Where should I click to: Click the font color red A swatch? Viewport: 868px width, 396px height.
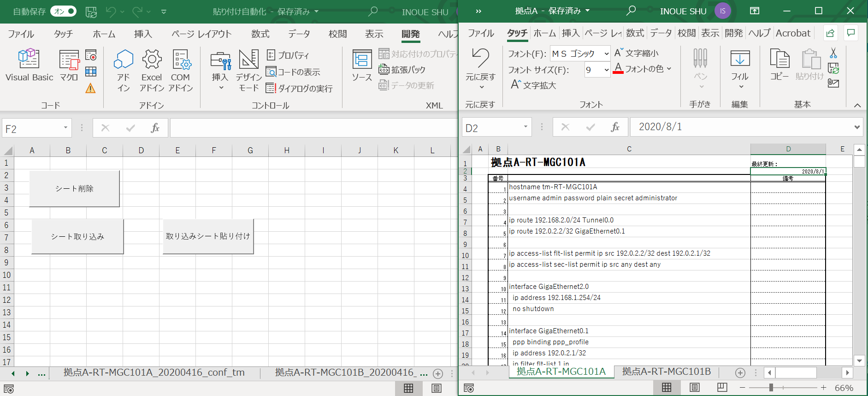[x=618, y=69]
